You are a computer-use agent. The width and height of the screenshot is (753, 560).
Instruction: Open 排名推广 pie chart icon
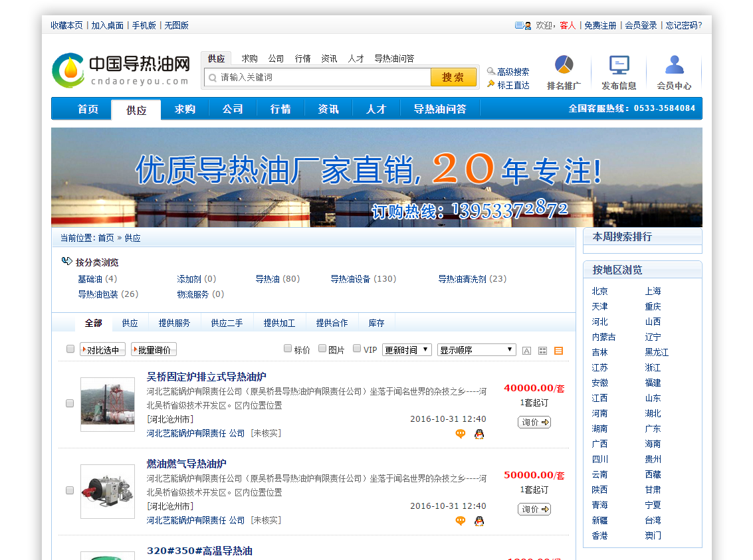(564, 64)
